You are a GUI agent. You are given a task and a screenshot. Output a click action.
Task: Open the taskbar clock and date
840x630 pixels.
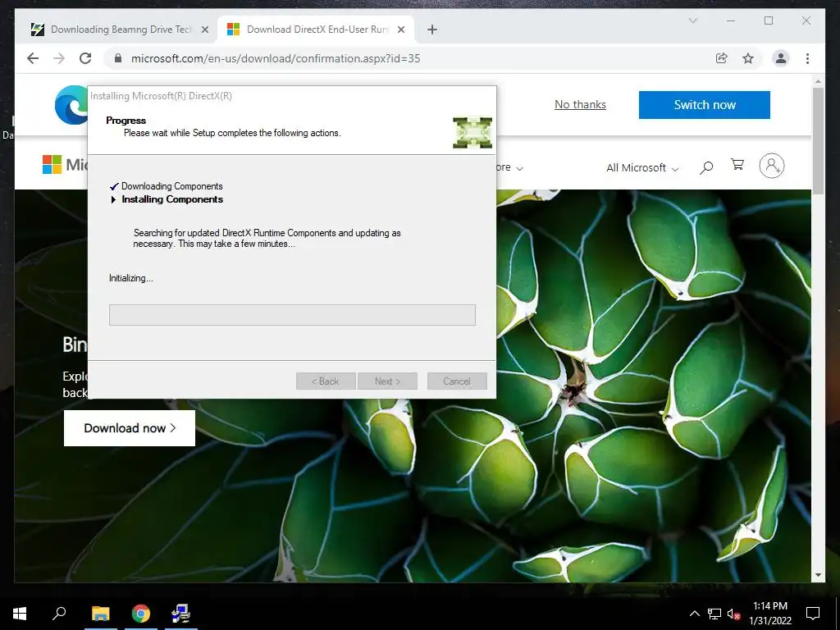click(x=769, y=614)
